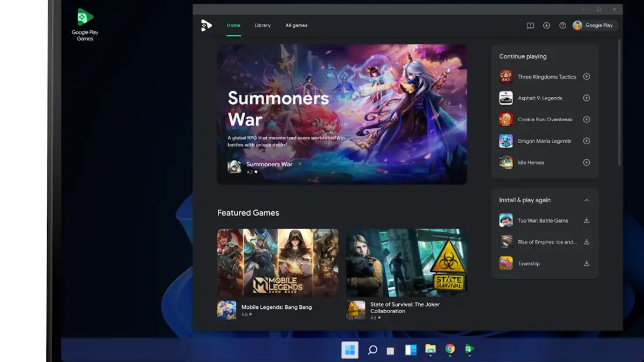Screen dimensions: 644x362
Task: Start Dragon Mania Legends from Continue playing
Action: point(587,141)
